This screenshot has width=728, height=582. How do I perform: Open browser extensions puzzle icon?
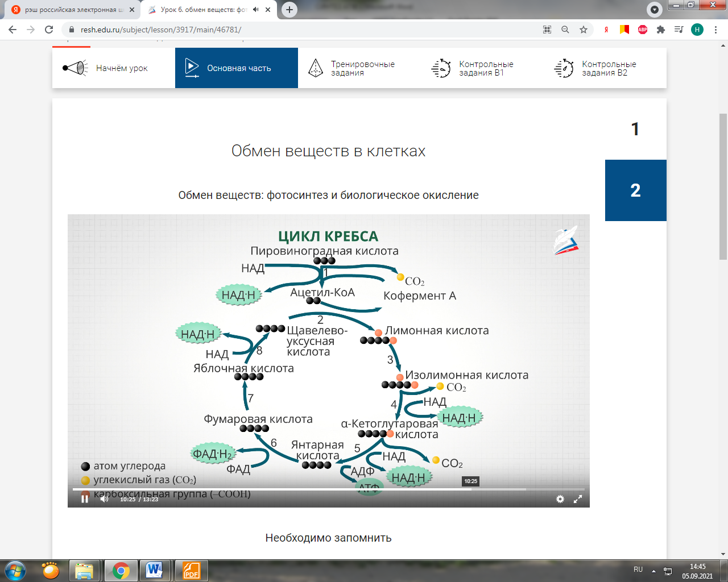coord(661,30)
